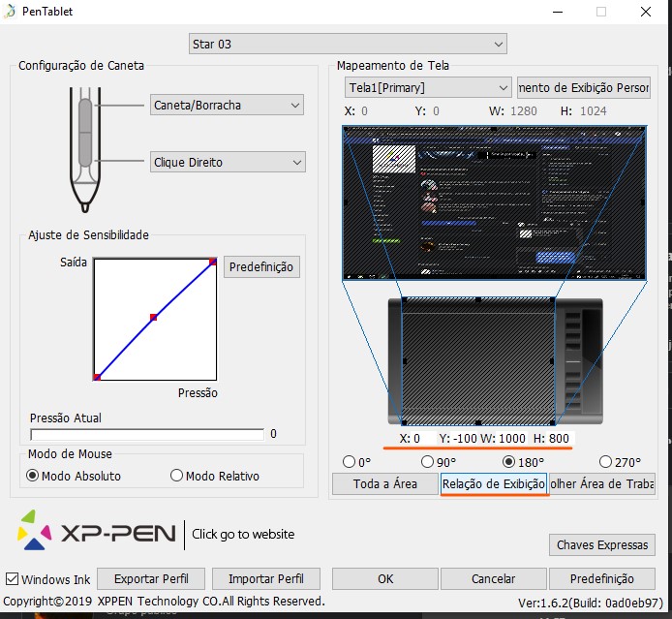Open the Click go to website link
This screenshot has width=672, height=619.
243,534
